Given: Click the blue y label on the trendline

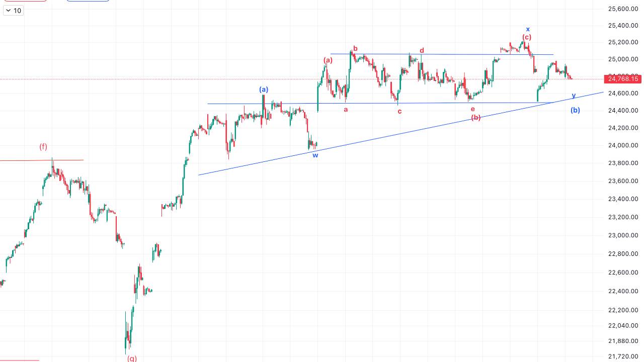Looking at the screenshot, I should point(573,96).
